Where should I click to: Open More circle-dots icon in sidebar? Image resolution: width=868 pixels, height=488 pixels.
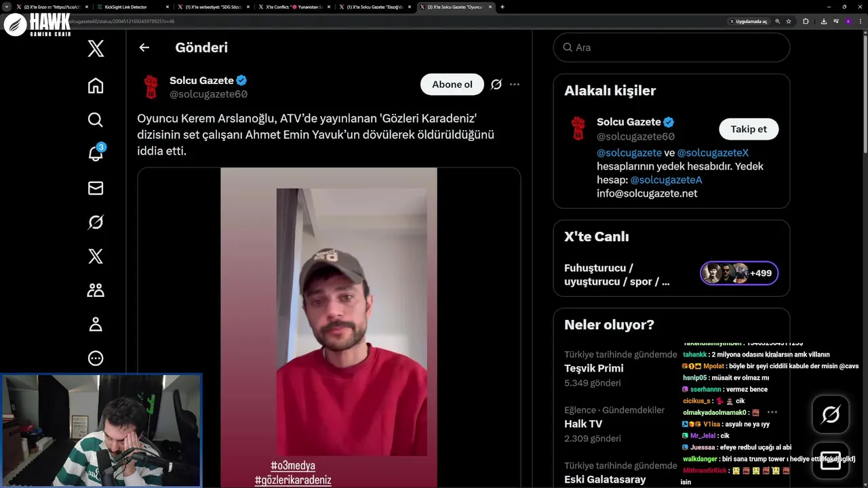coord(96,359)
